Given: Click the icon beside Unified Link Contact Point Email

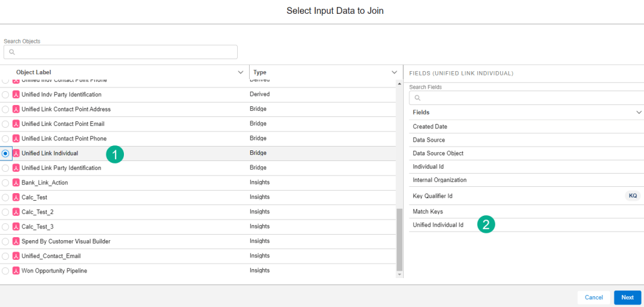Looking at the screenshot, I should click(16, 124).
